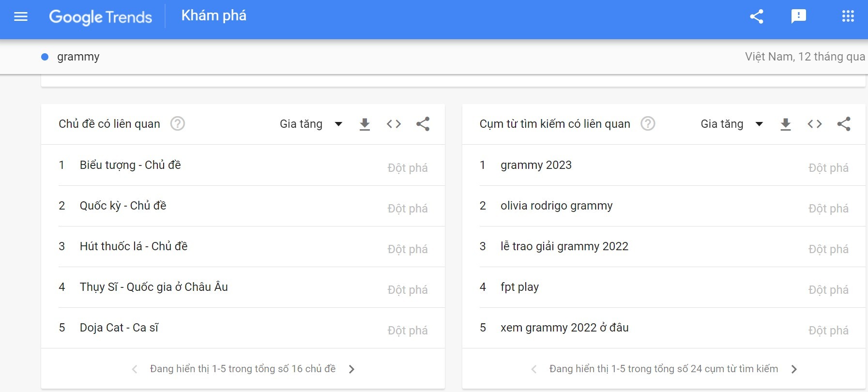Open query olivia rodrigo grammy
This screenshot has height=392, width=868.
coord(557,206)
